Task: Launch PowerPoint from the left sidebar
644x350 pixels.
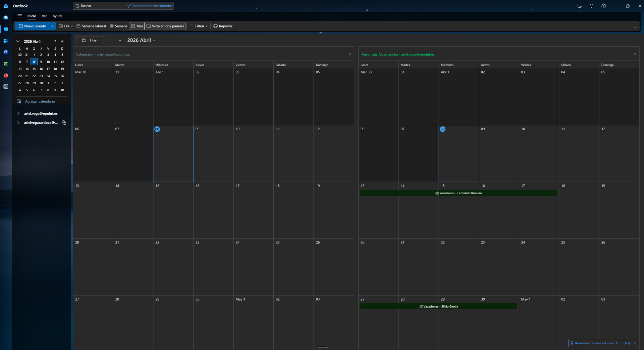Action: (6, 76)
